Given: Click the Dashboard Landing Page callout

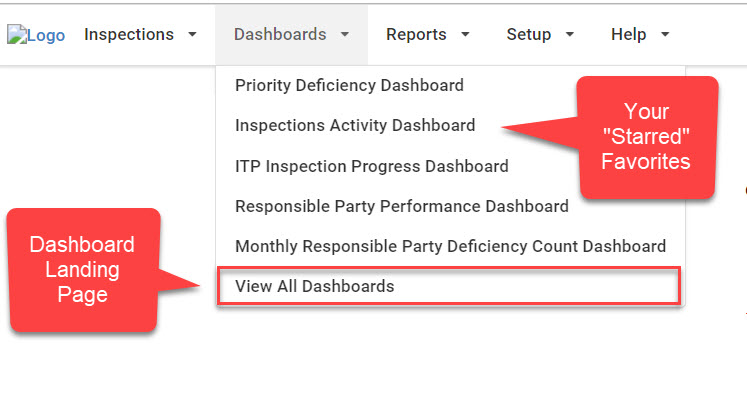Looking at the screenshot, I should (83, 270).
